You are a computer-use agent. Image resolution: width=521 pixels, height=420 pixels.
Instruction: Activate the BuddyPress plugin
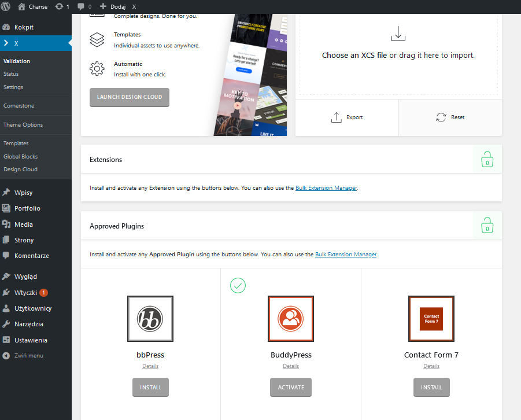pyautogui.click(x=291, y=387)
